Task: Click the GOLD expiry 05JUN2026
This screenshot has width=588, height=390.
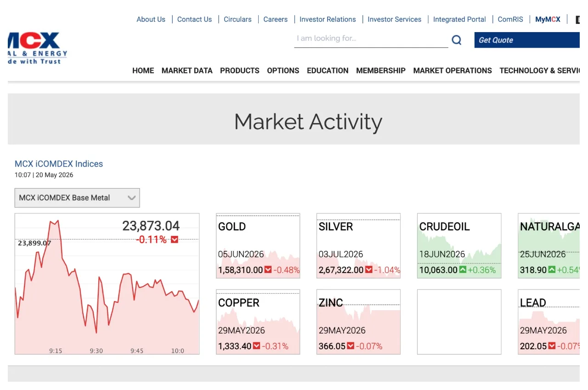Action: [x=240, y=254]
